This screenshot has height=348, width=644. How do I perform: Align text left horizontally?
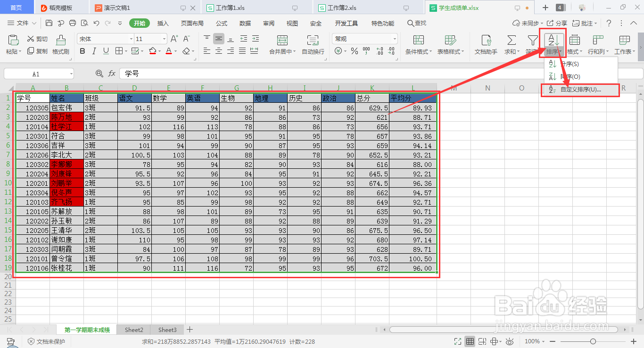[x=207, y=51]
